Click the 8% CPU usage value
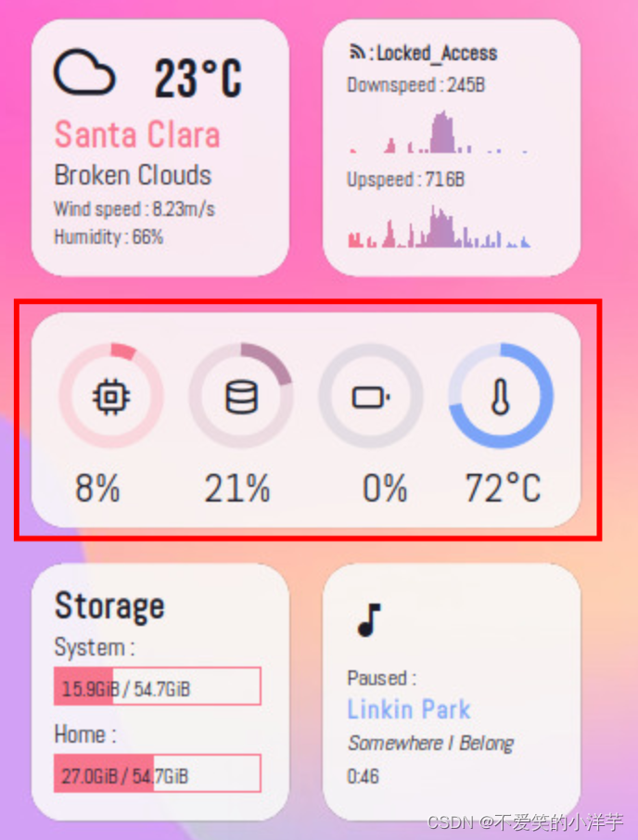 coord(98,489)
